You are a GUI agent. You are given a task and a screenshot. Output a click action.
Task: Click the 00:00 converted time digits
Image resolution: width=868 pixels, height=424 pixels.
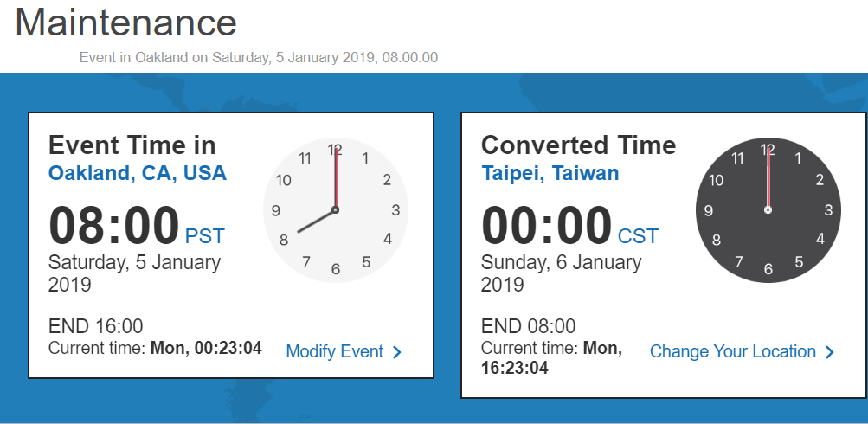click(x=546, y=226)
